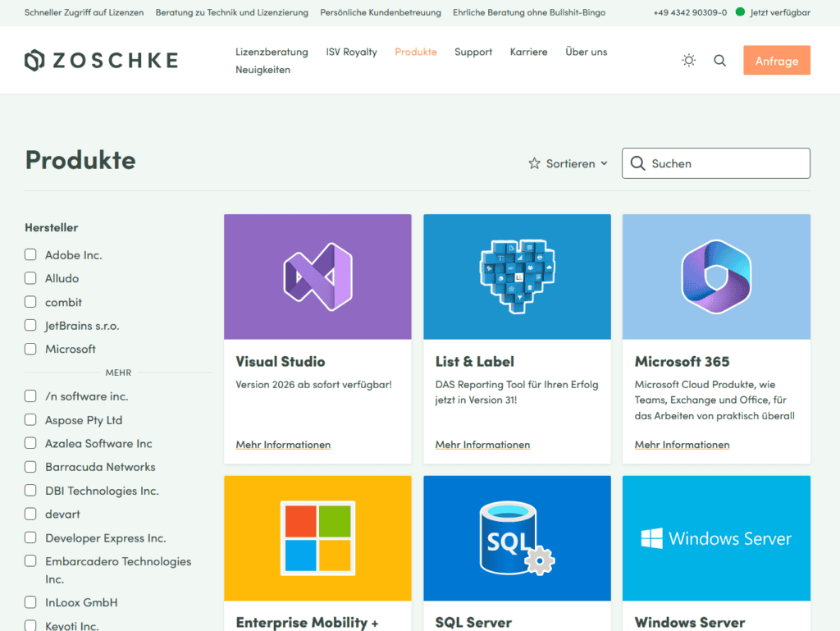
Task: Tick the DBI Technologies Inc. checkbox
Action: (30, 490)
